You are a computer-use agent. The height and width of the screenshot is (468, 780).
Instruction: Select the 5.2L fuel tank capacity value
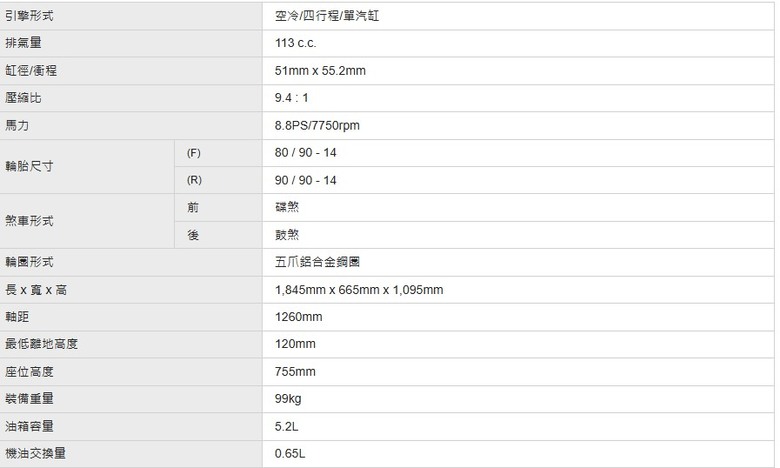pos(287,426)
